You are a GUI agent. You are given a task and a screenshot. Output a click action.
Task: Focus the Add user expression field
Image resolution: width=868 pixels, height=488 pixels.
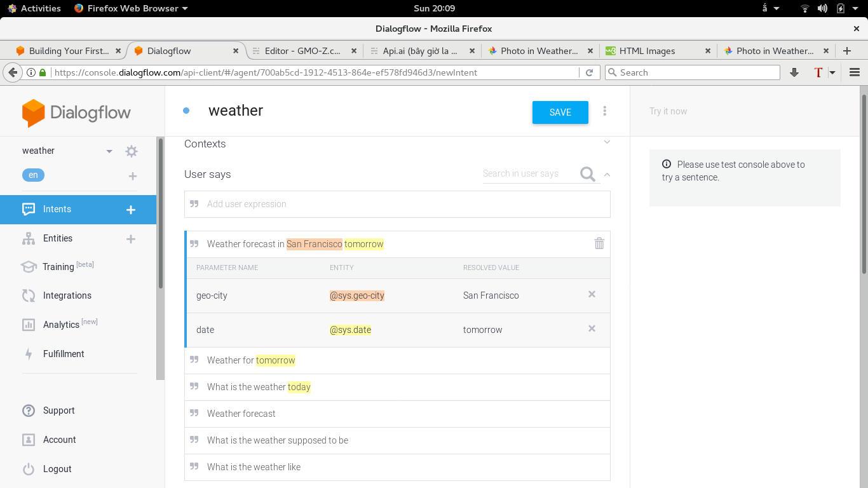point(397,204)
